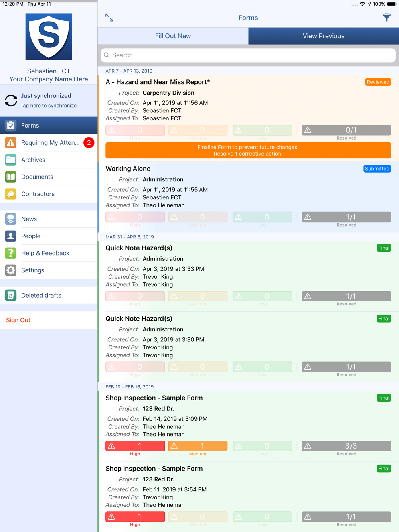Click the Help & Feedback question icon

pos(11,253)
